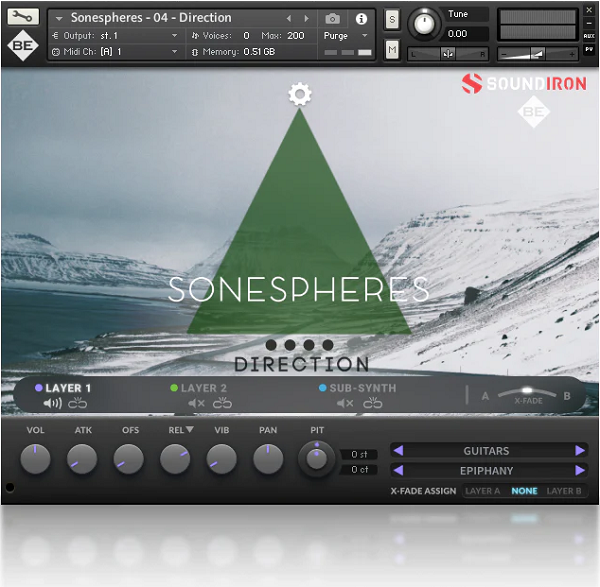600x587 pixels.
Task: Click the Memory 0.51 GB readout
Action: tap(259, 52)
